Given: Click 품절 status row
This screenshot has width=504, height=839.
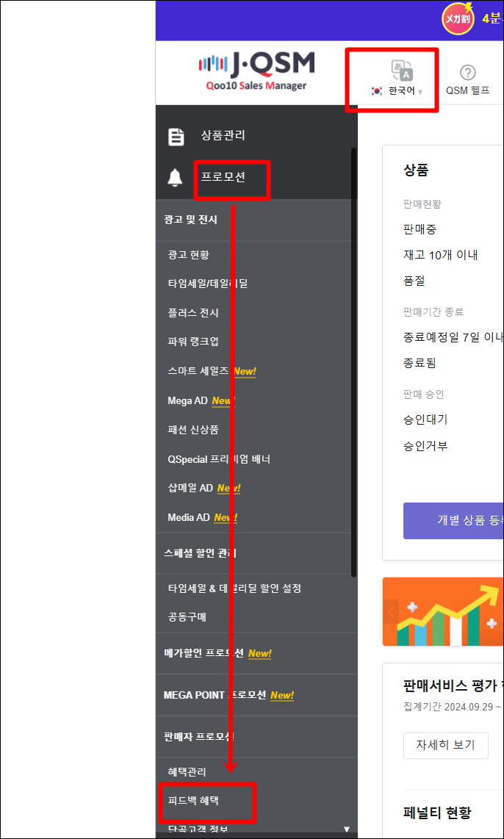Looking at the screenshot, I should (414, 281).
